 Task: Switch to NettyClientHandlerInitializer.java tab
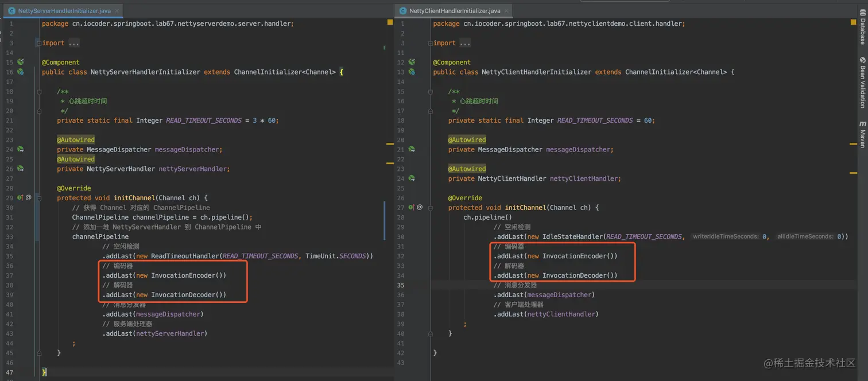click(455, 11)
